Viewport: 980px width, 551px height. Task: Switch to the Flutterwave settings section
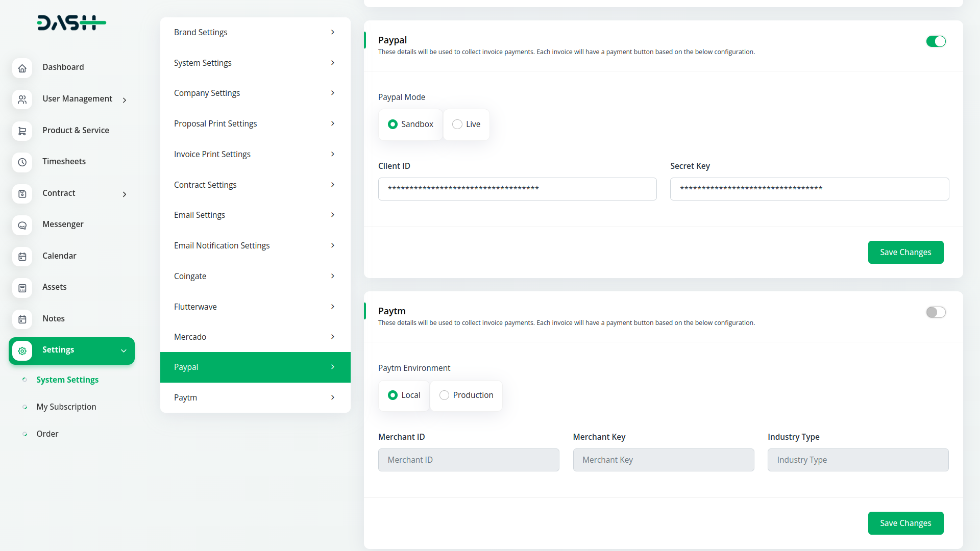pos(255,307)
